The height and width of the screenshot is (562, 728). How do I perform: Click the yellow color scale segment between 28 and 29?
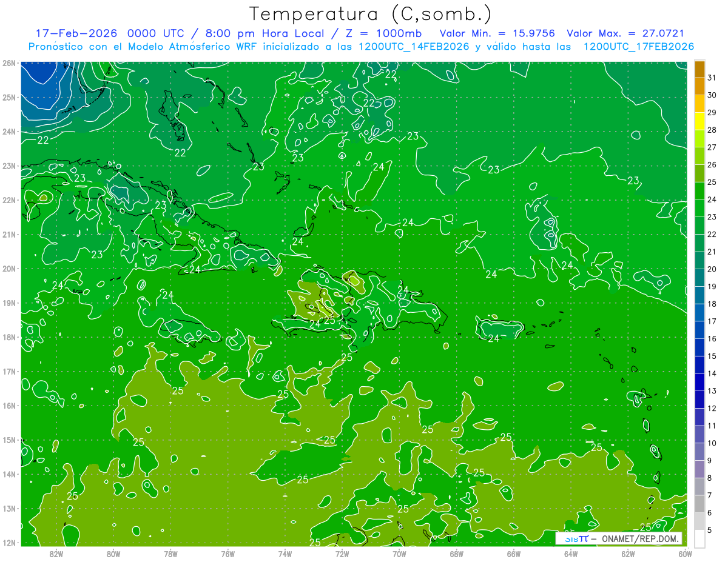click(699, 121)
